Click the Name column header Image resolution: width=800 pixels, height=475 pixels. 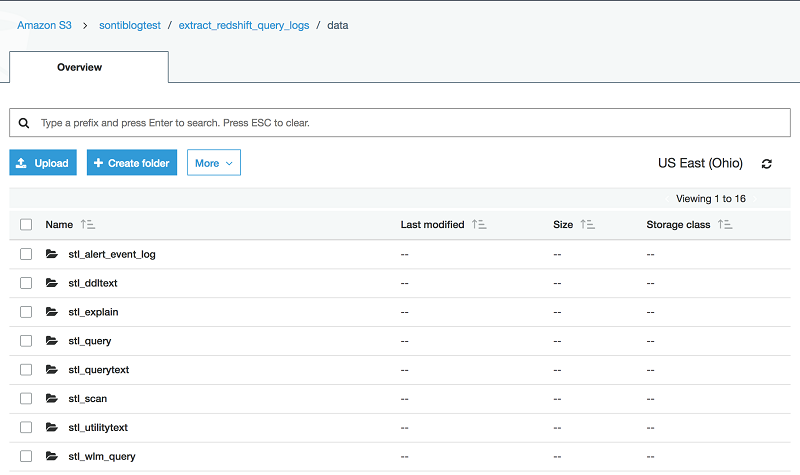[x=59, y=224]
